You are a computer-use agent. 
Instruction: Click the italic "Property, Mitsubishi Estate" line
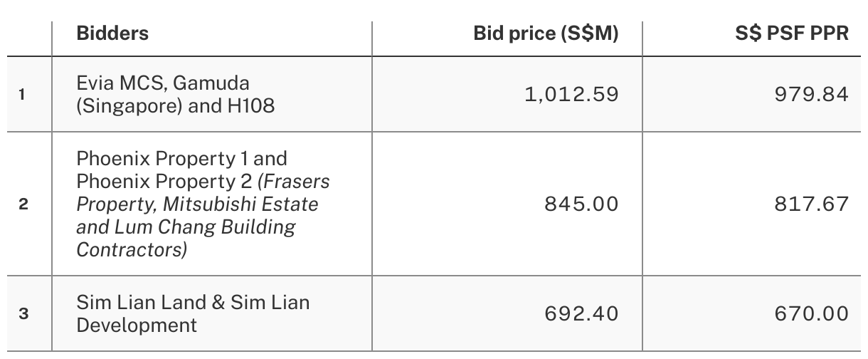click(x=197, y=204)
